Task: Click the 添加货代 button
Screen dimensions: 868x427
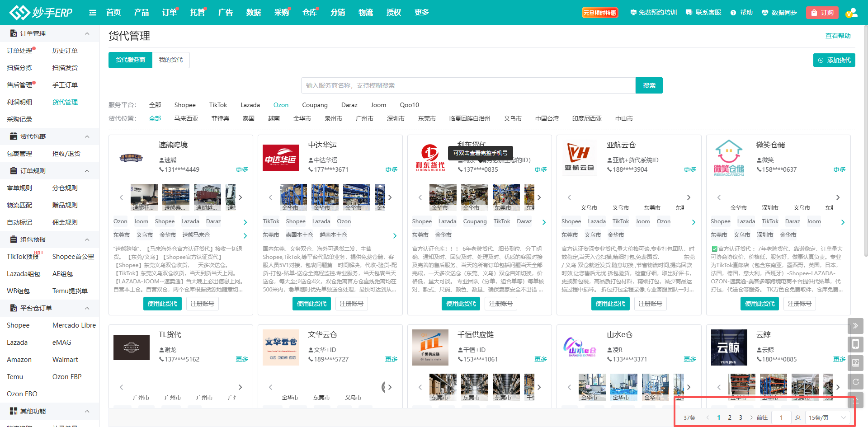Action: pos(834,60)
